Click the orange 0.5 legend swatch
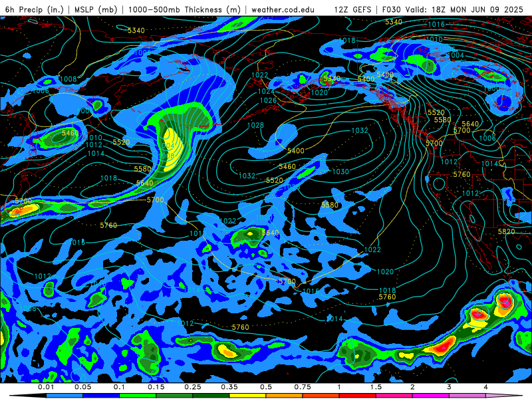532x399 pixels. [x=285, y=396]
